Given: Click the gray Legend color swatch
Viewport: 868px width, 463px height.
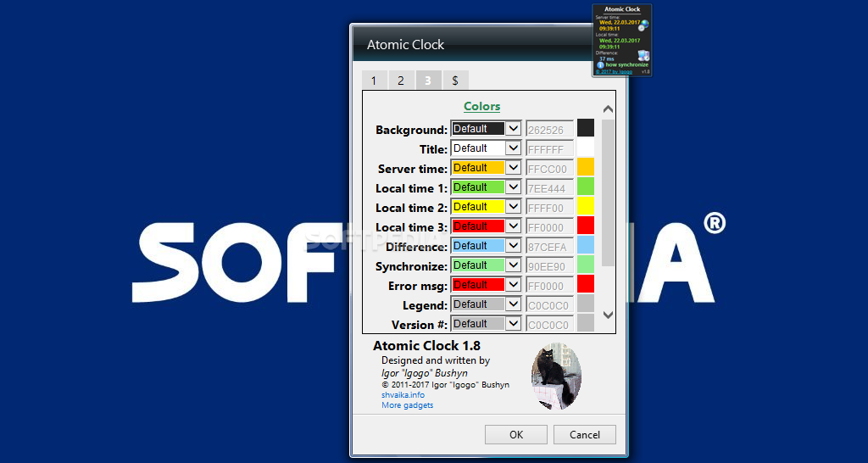Looking at the screenshot, I should click(x=586, y=304).
